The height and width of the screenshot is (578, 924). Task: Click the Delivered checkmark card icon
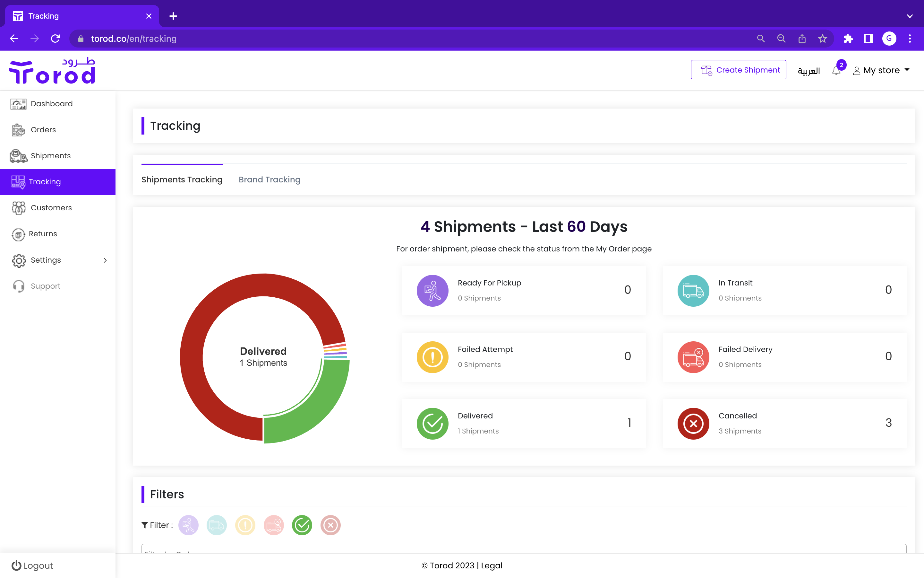point(432,424)
